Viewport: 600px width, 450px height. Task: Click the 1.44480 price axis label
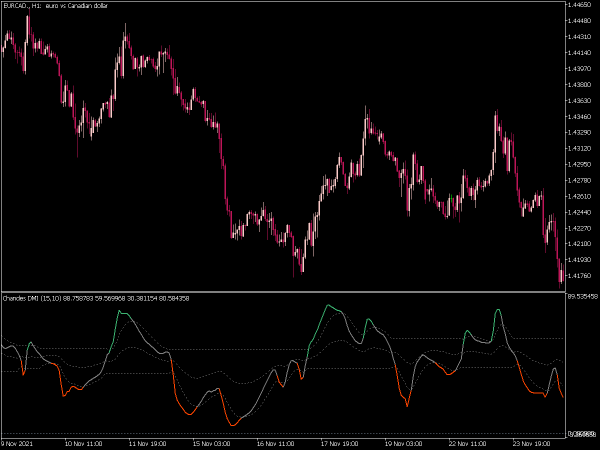pyautogui.click(x=579, y=21)
